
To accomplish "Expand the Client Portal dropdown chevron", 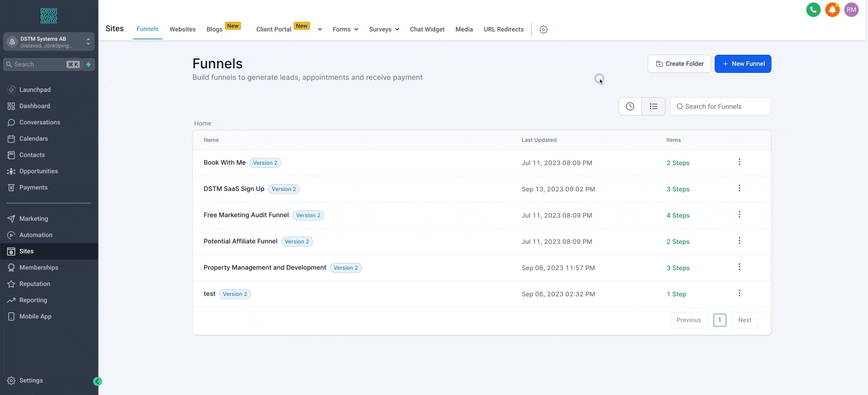I will click(x=320, y=29).
